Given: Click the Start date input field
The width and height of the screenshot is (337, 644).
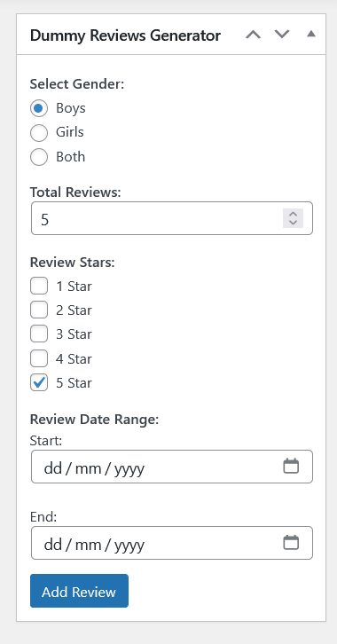Looking at the screenshot, I should point(172,467).
